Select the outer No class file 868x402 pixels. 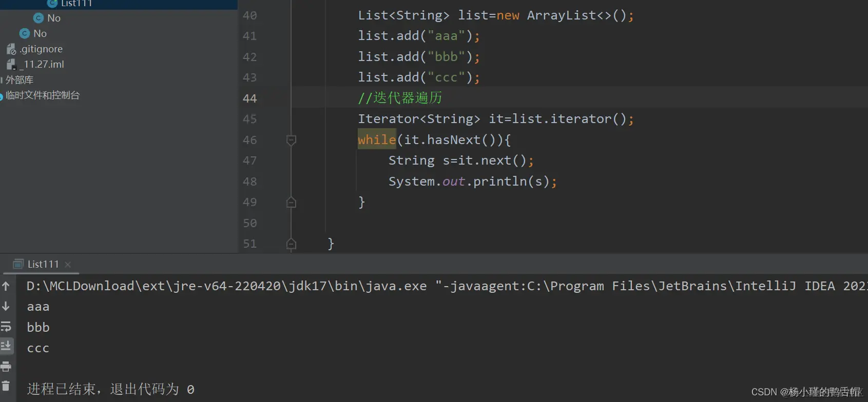pos(40,33)
